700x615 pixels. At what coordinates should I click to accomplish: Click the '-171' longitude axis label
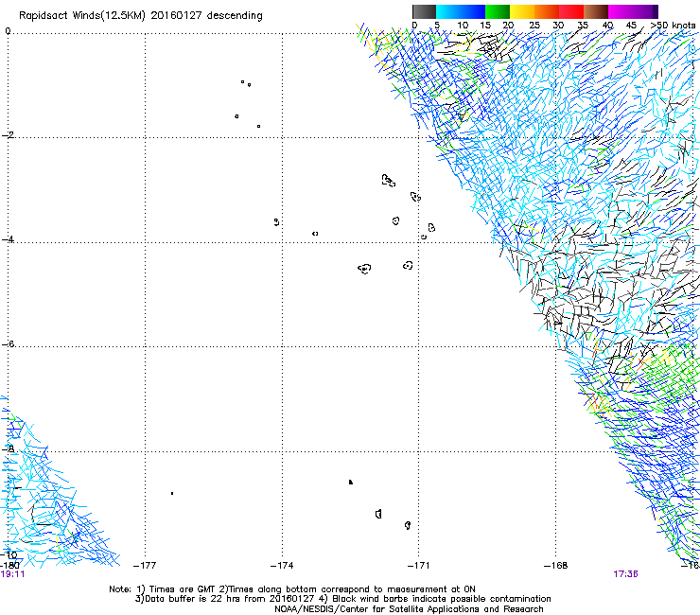click(x=419, y=566)
